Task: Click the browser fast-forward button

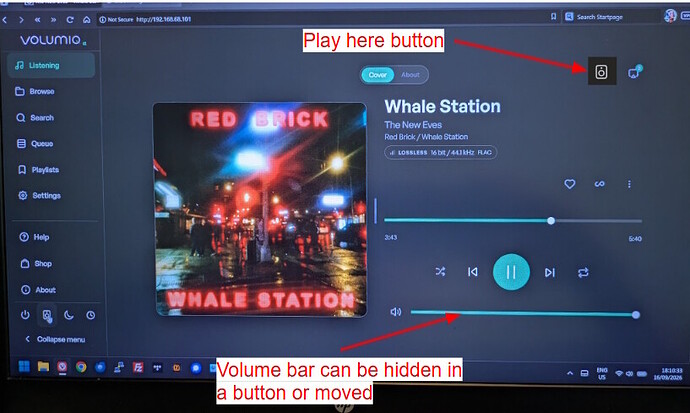Action: click(x=53, y=20)
